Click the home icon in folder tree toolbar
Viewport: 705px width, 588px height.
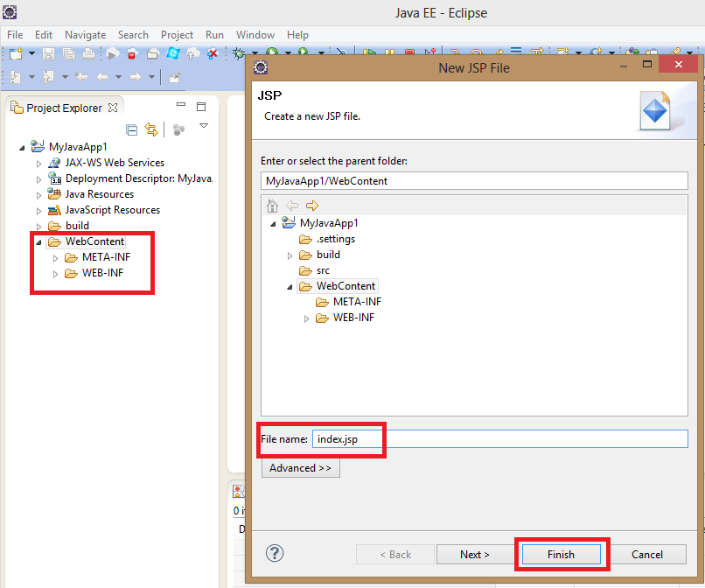[272, 206]
